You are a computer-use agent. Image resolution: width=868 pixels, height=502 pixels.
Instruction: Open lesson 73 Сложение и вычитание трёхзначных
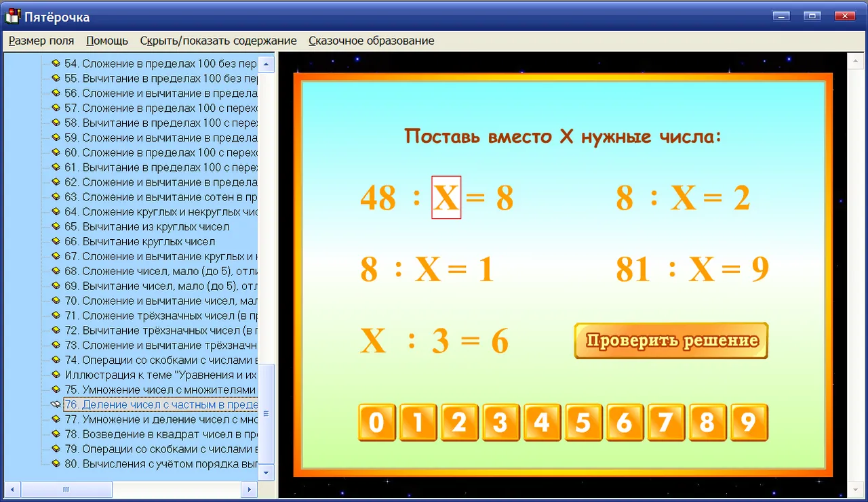tap(161, 346)
